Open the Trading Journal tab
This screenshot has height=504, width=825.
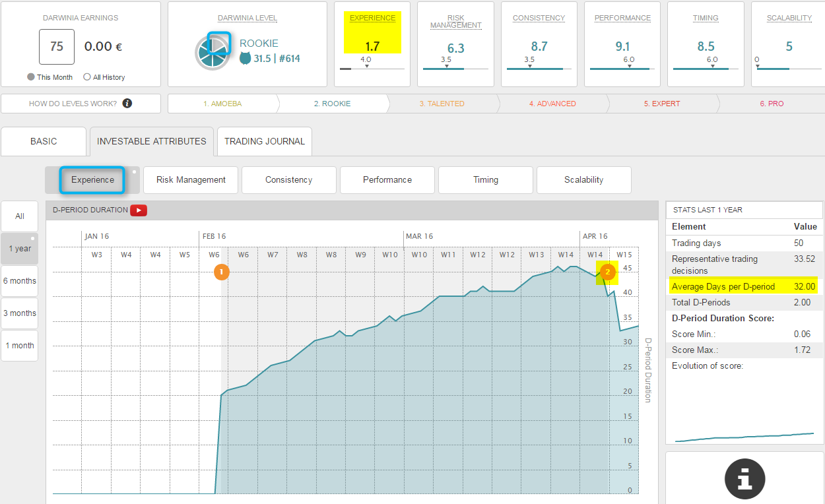(x=265, y=141)
